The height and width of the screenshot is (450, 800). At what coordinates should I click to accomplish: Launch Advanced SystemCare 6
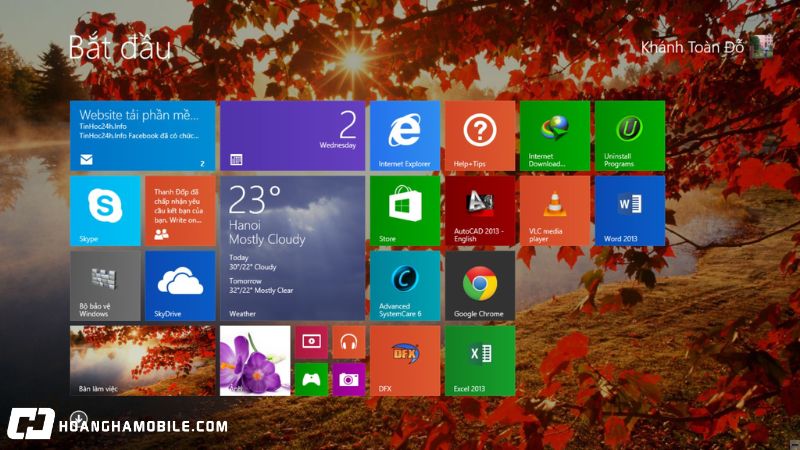tap(404, 285)
